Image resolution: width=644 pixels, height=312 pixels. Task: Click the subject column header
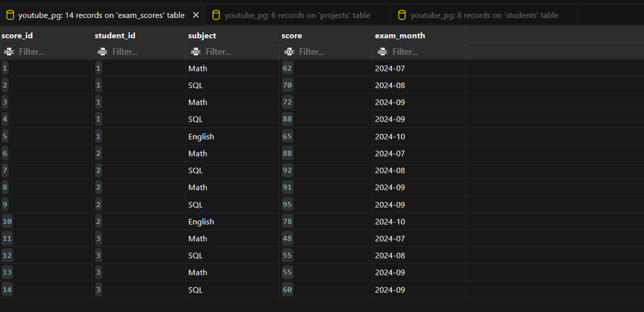point(232,35)
